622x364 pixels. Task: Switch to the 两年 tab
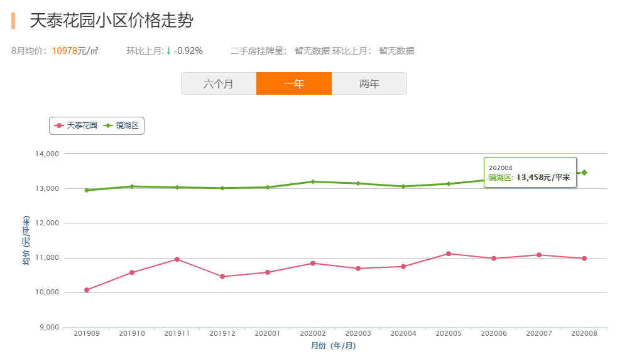pos(369,83)
